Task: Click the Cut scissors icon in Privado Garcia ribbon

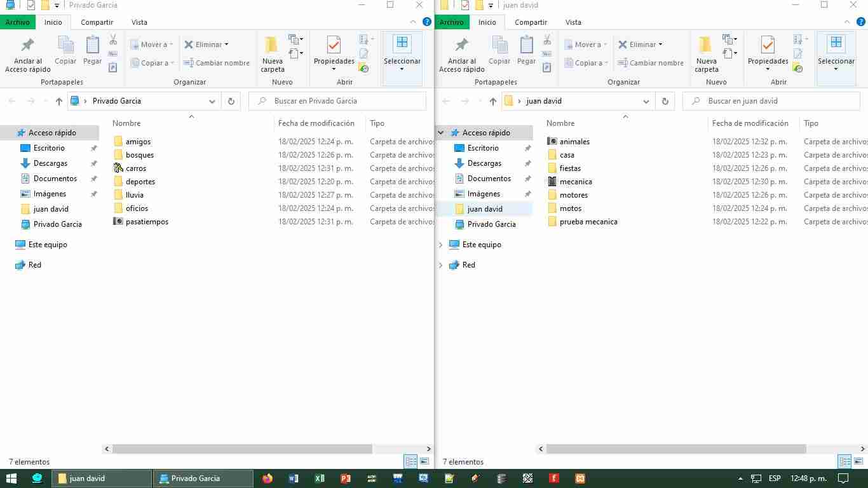Action: tap(113, 39)
